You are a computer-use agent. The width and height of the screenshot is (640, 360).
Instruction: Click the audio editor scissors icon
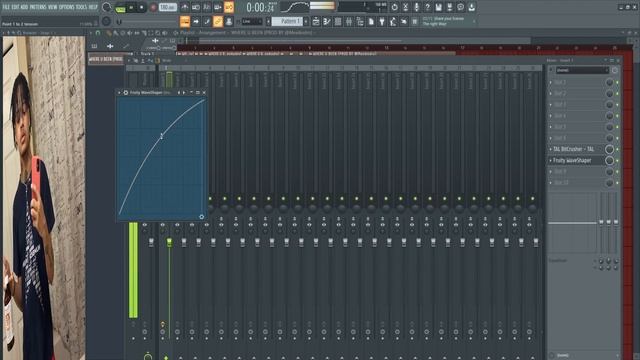click(x=406, y=7)
